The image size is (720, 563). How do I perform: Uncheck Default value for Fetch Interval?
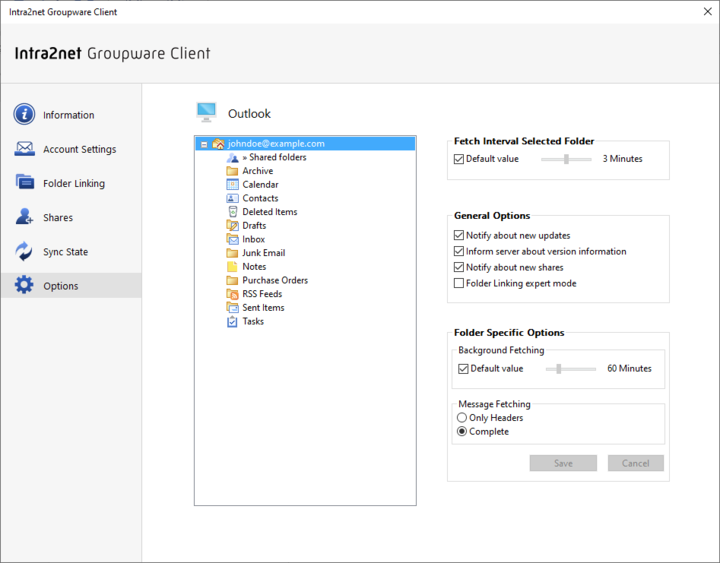459,159
